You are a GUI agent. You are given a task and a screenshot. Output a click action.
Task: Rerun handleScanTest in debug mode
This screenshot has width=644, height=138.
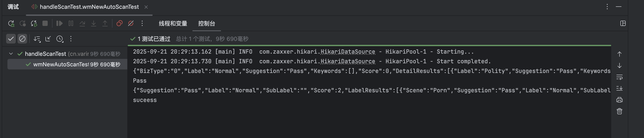(11, 24)
